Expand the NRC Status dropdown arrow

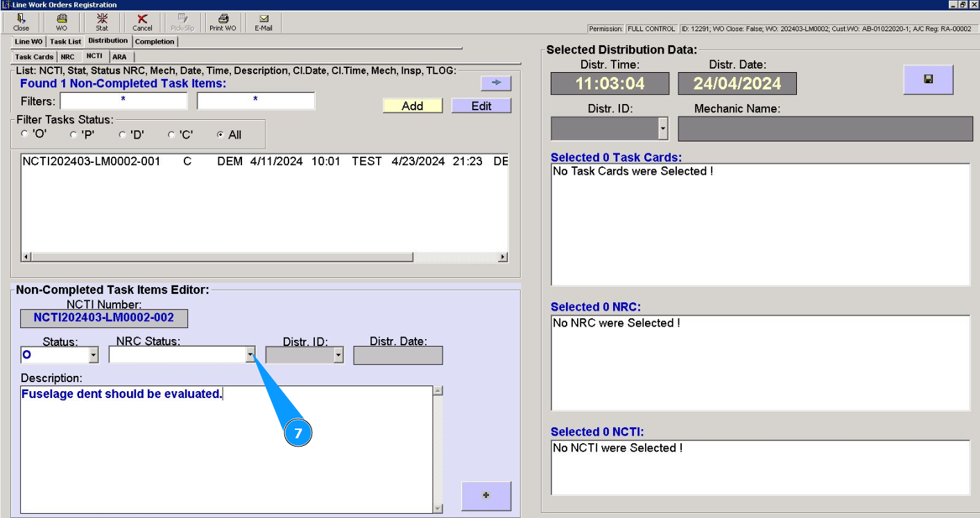tap(250, 355)
